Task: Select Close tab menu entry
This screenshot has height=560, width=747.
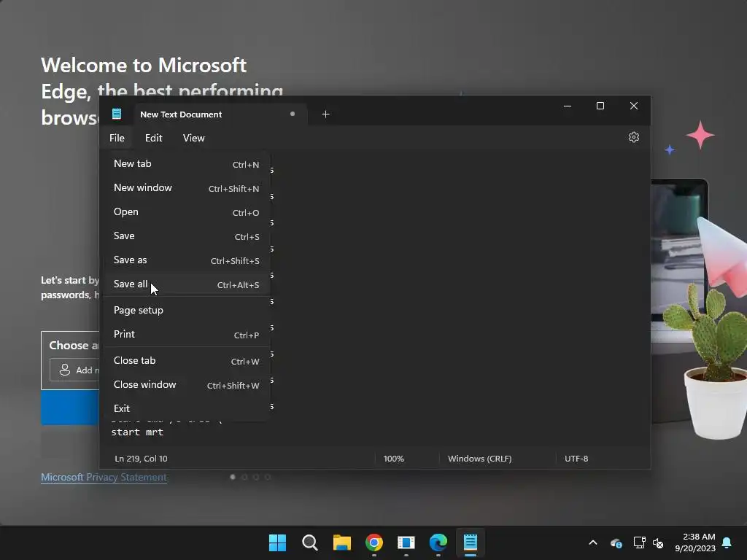Action: click(186, 361)
